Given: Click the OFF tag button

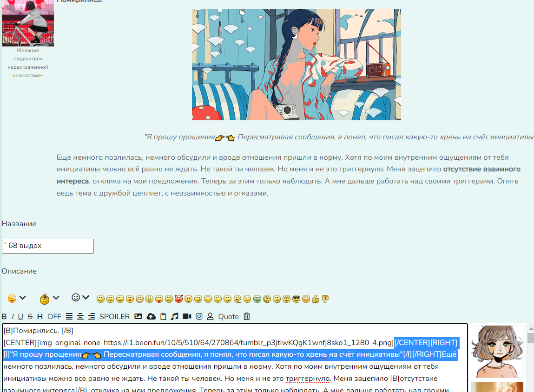Looking at the screenshot, I should [x=54, y=317].
